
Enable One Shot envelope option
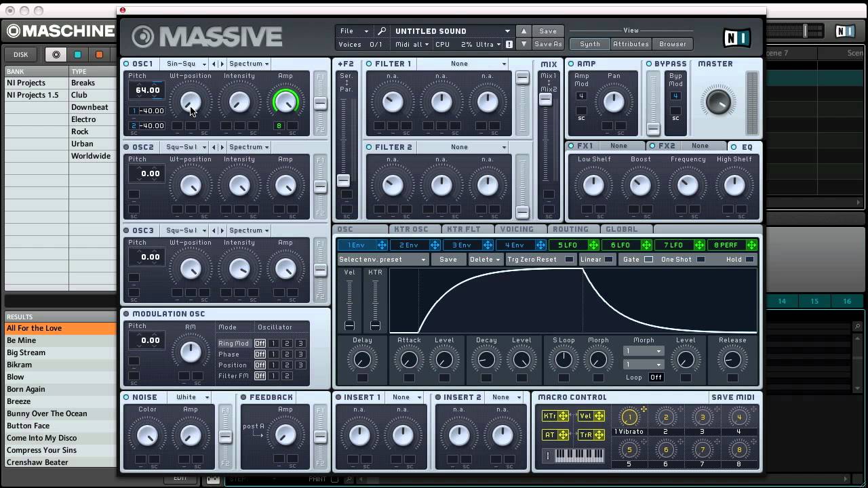701,260
